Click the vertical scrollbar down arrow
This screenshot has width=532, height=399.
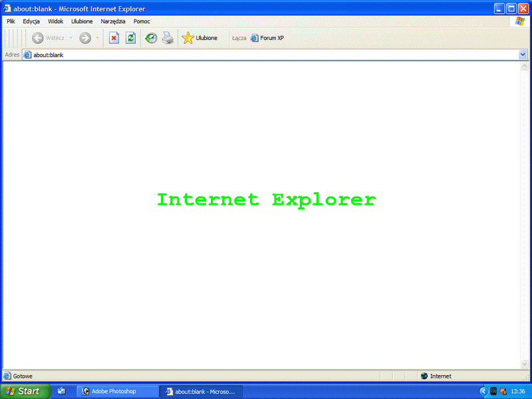click(524, 364)
